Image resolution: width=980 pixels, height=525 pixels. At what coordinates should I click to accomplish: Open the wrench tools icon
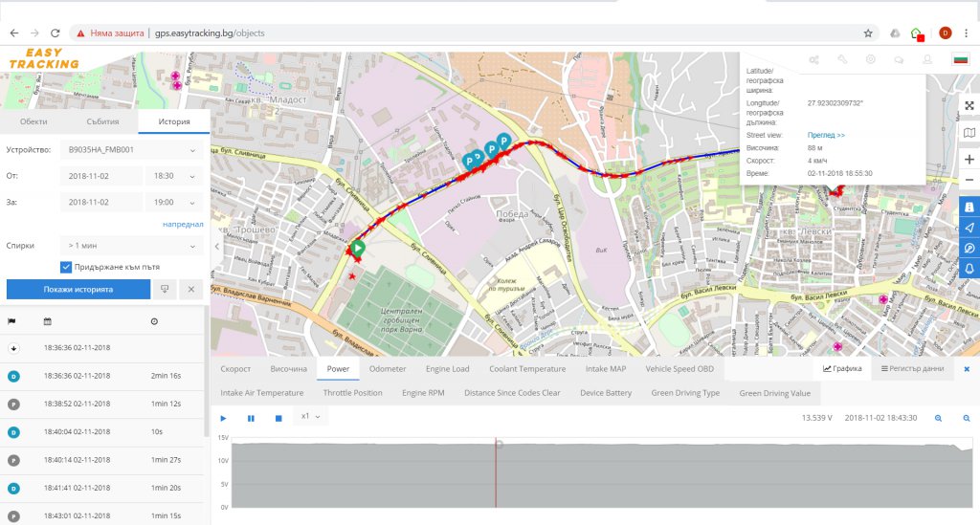point(842,60)
